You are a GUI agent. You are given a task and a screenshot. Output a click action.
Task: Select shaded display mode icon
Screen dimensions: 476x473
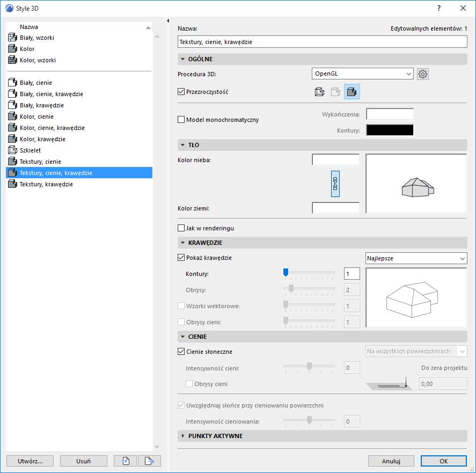(352, 92)
